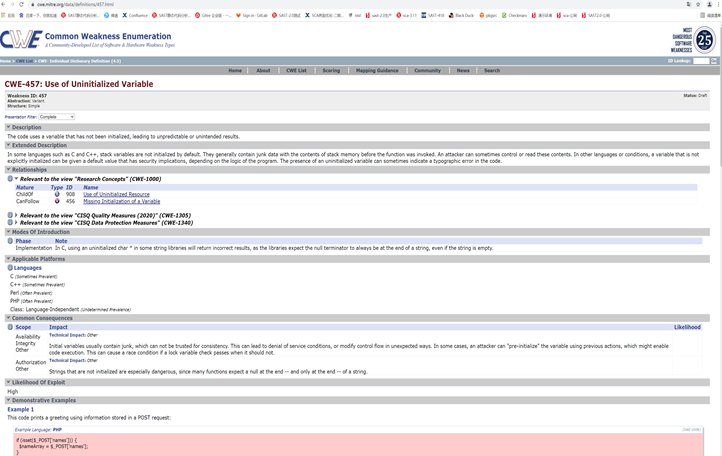The height and width of the screenshot is (456, 722).
Task: Click the ChildOf type icon for CWE 908
Action: [57, 194]
